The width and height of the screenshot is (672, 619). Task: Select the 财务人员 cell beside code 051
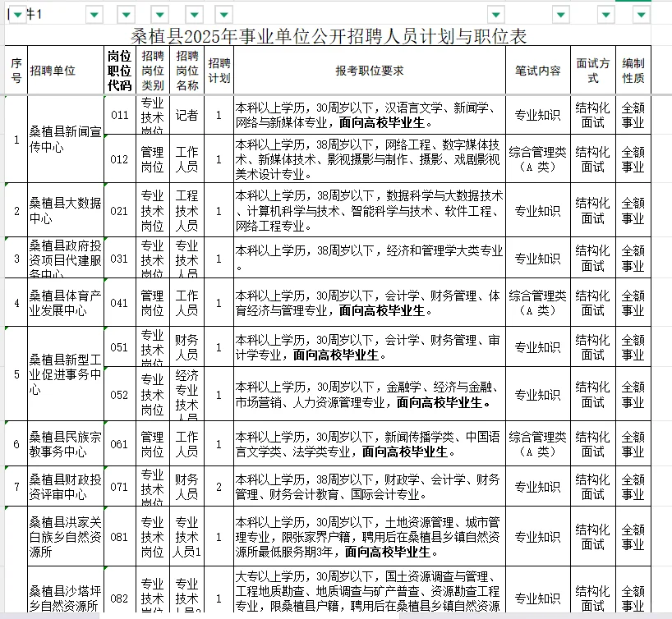pos(186,346)
